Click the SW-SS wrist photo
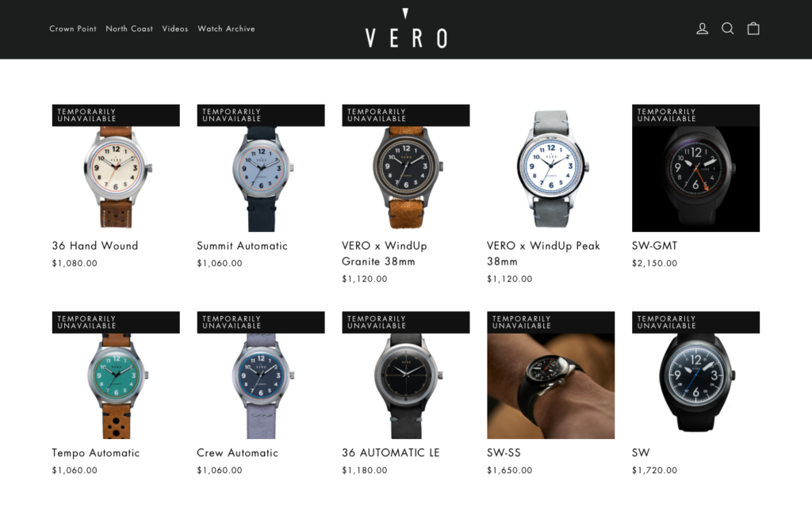Image resolution: width=812 pixels, height=515 pixels. coord(551,376)
